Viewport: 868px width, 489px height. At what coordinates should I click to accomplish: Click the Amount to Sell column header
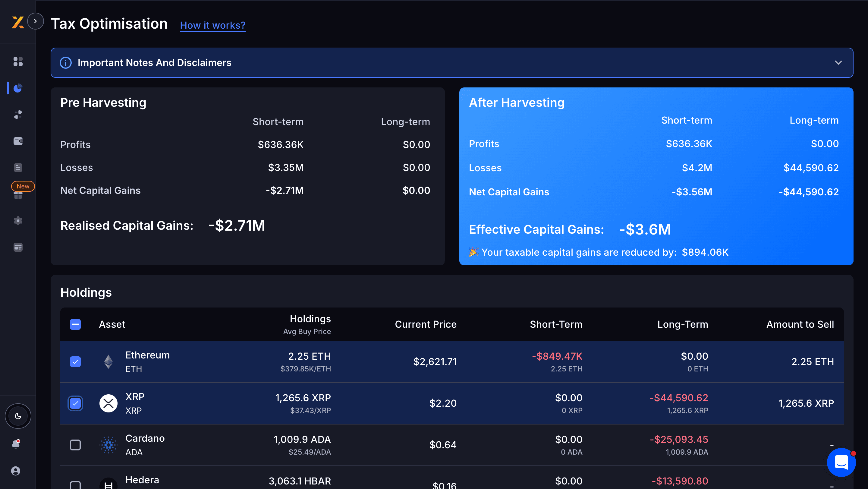[800, 324]
